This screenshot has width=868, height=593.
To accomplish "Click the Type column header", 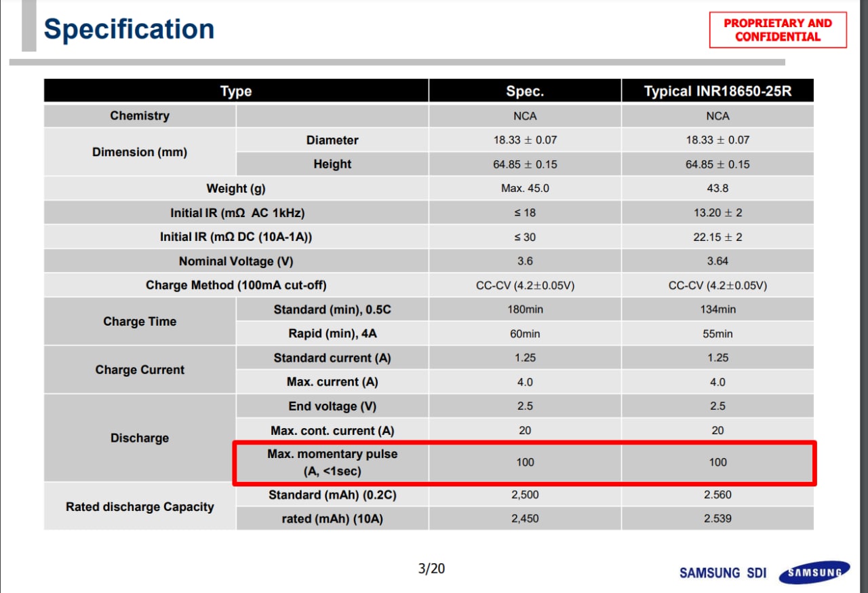I will 236,91.
